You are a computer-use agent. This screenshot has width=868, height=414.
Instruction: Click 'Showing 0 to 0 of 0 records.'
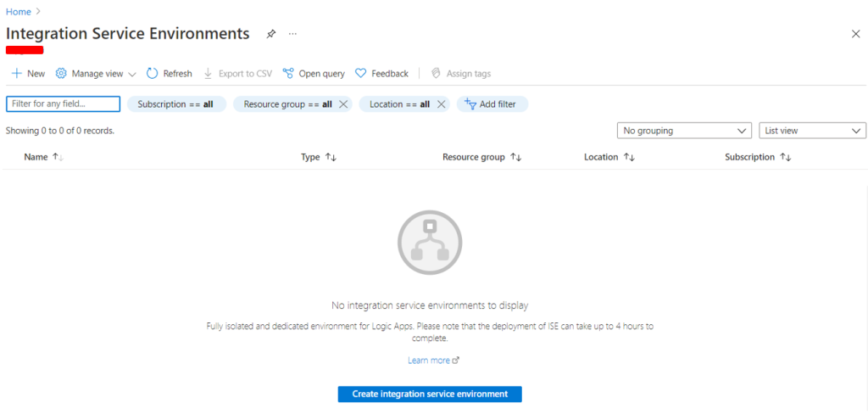click(60, 131)
